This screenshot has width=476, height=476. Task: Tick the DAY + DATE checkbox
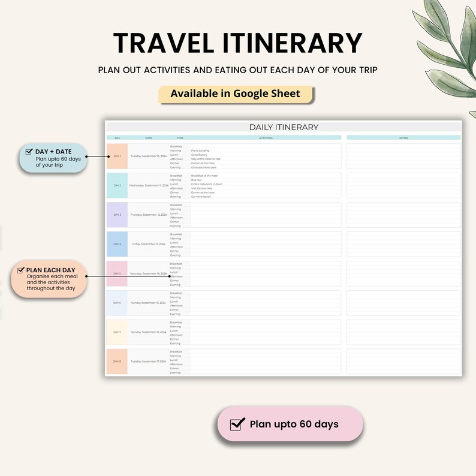[x=29, y=152]
